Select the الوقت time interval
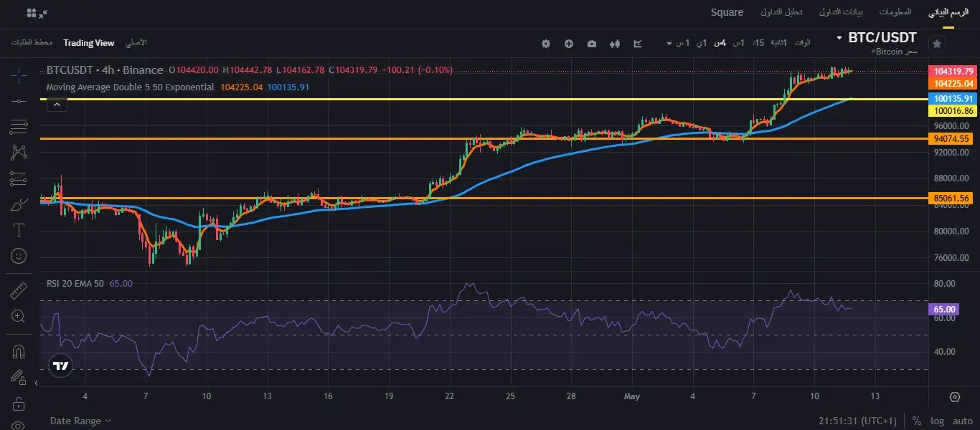980x430 pixels. point(803,43)
